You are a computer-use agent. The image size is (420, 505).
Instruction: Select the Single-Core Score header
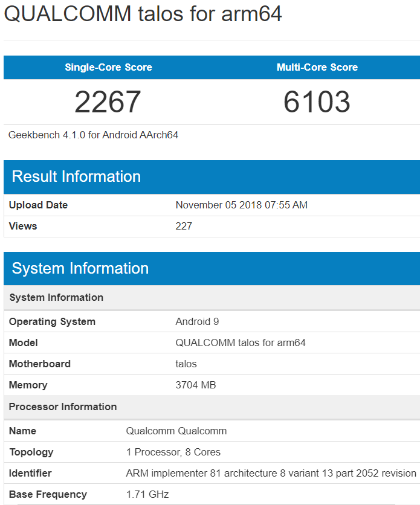[109, 67]
